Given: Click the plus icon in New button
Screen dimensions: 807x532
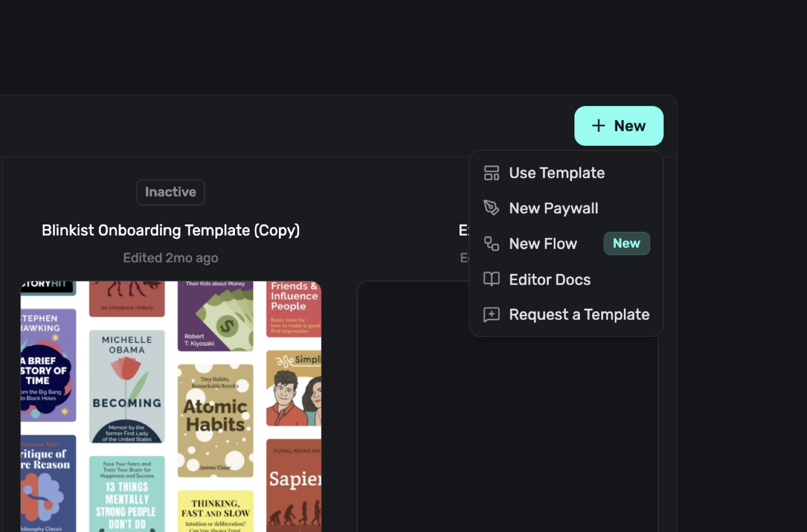Looking at the screenshot, I should [x=598, y=126].
